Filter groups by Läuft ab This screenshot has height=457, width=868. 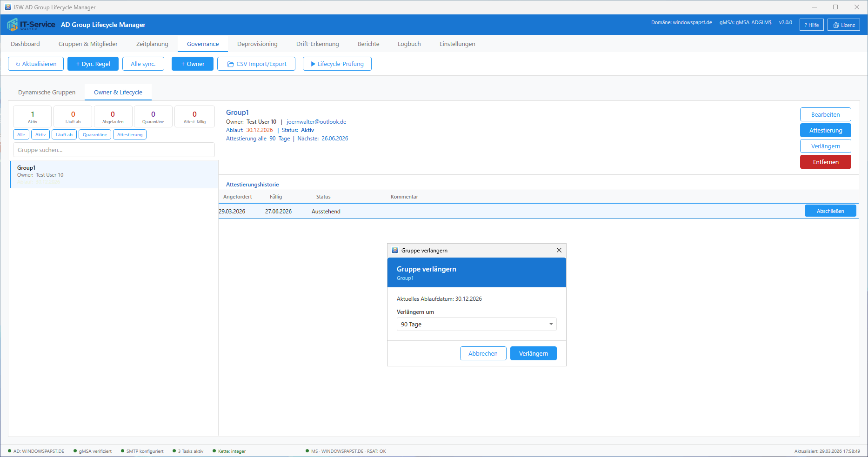(x=64, y=135)
